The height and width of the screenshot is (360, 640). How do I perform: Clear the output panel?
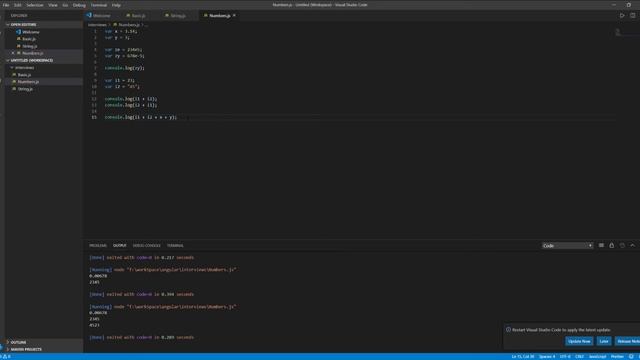pyautogui.click(x=601, y=245)
